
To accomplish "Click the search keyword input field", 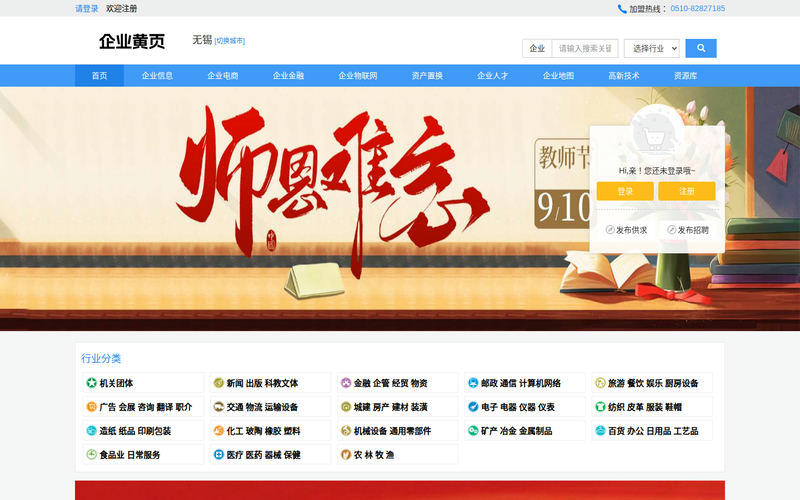I will (x=585, y=48).
